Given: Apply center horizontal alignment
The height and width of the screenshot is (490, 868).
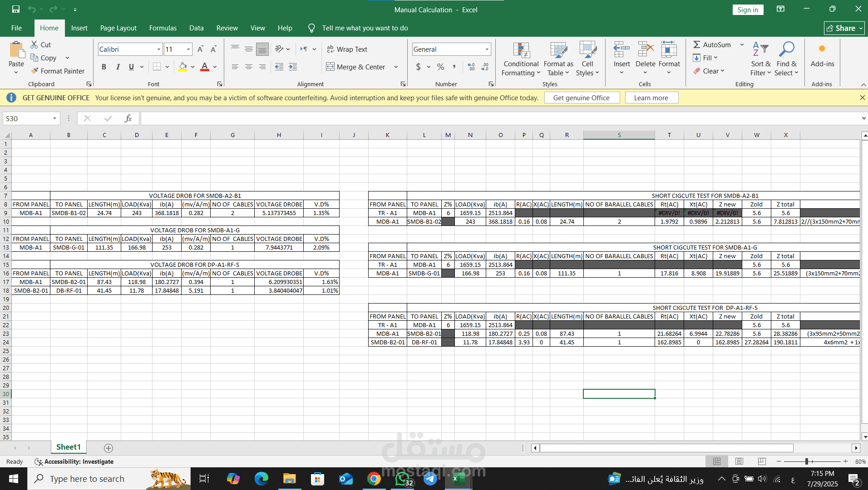Looking at the screenshot, I should (x=249, y=67).
